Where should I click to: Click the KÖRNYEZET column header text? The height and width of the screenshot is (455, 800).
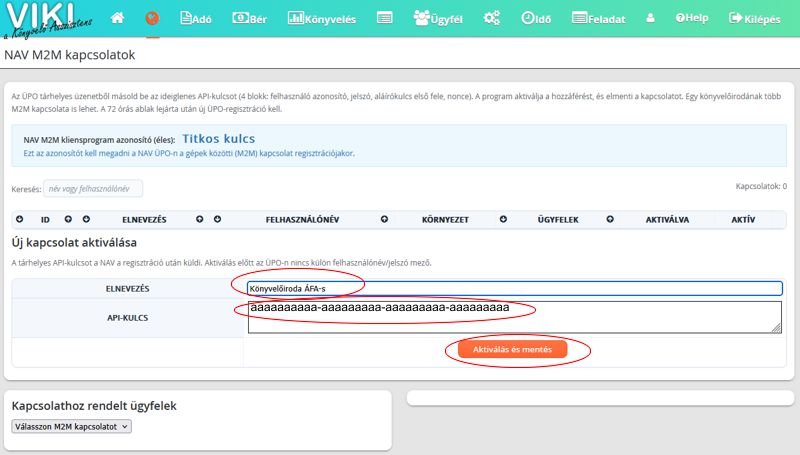coord(445,220)
